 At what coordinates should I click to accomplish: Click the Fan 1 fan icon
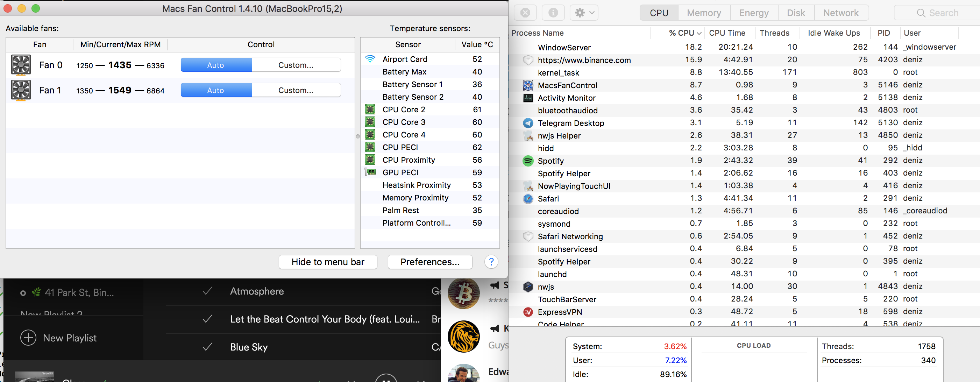[21, 90]
